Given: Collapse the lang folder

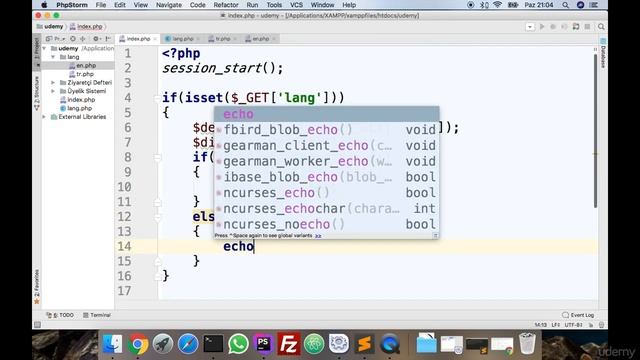Looking at the screenshot, I should (x=53, y=57).
